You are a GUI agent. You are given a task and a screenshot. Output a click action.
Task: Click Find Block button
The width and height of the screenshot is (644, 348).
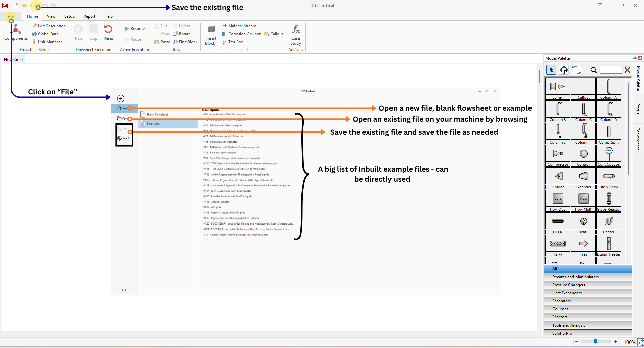pos(185,42)
